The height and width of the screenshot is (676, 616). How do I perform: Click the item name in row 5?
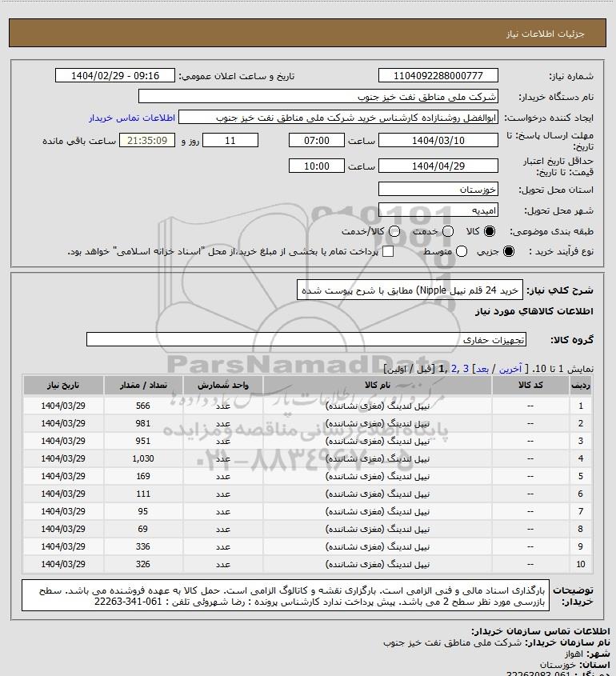[377, 476]
